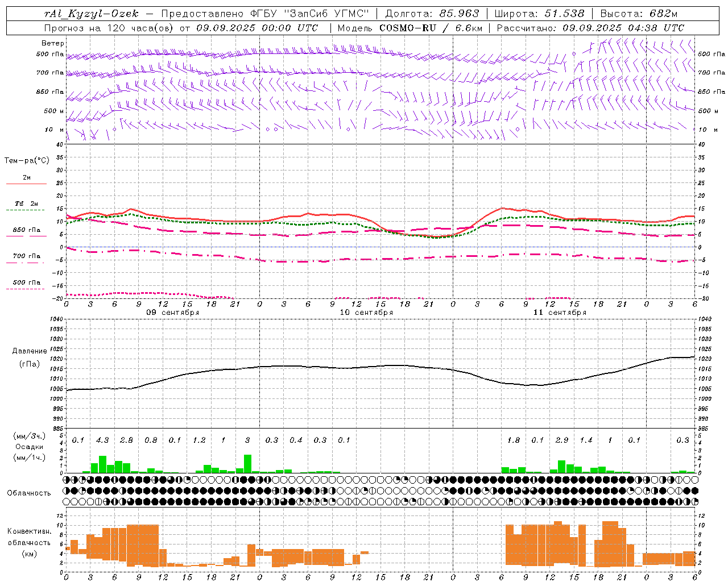Click the 0.4 precipitation total
728x582 pixels.
click(x=296, y=440)
